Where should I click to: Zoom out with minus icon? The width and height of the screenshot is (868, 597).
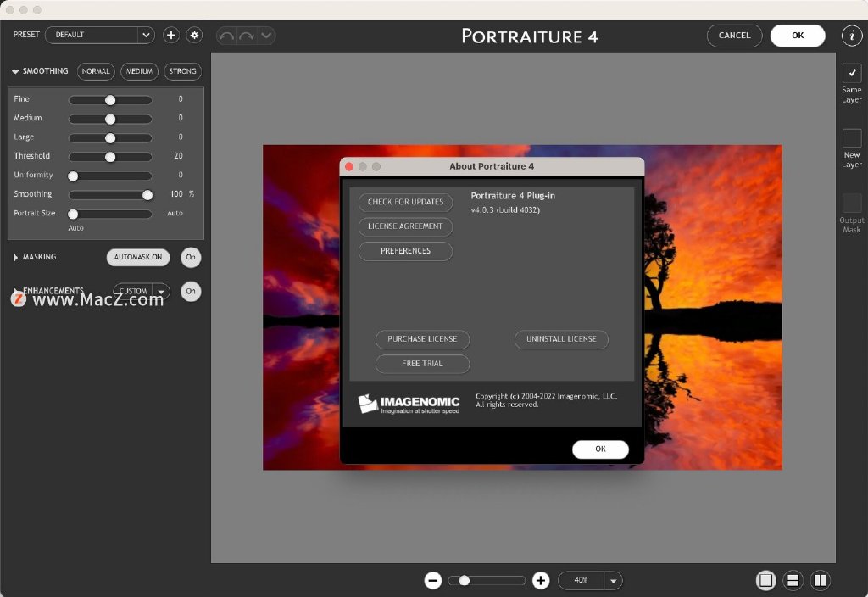coord(433,580)
